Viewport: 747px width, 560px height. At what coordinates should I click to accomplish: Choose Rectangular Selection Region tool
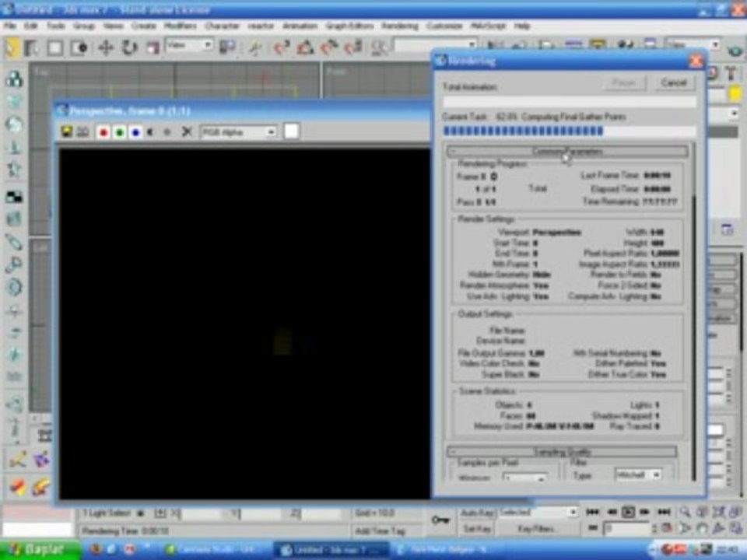(54, 47)
